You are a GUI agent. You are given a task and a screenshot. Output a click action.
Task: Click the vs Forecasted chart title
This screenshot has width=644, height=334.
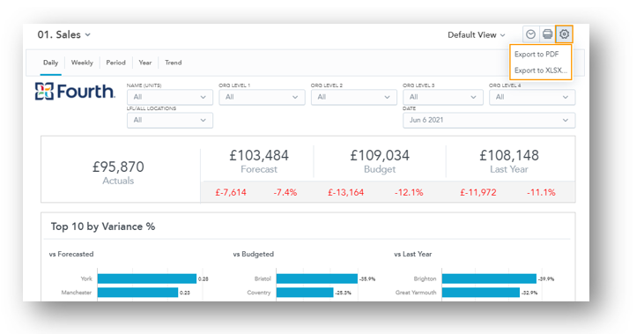coord(71,254)
